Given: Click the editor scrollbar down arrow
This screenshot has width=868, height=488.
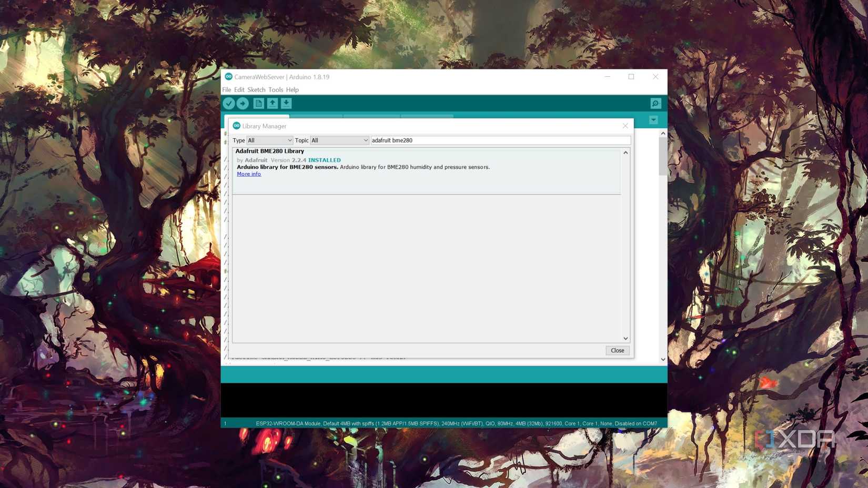Looking at the screenshot, I should point(662,359).
